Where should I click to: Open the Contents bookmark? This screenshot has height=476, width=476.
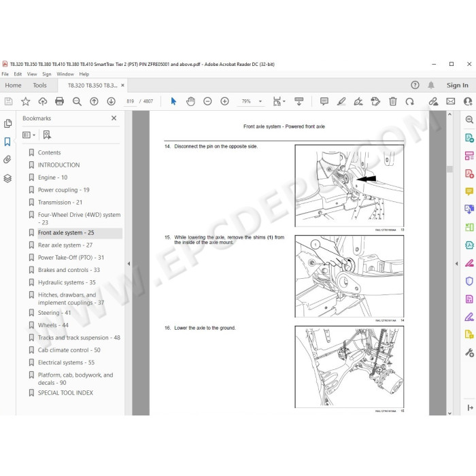[49, 152]
